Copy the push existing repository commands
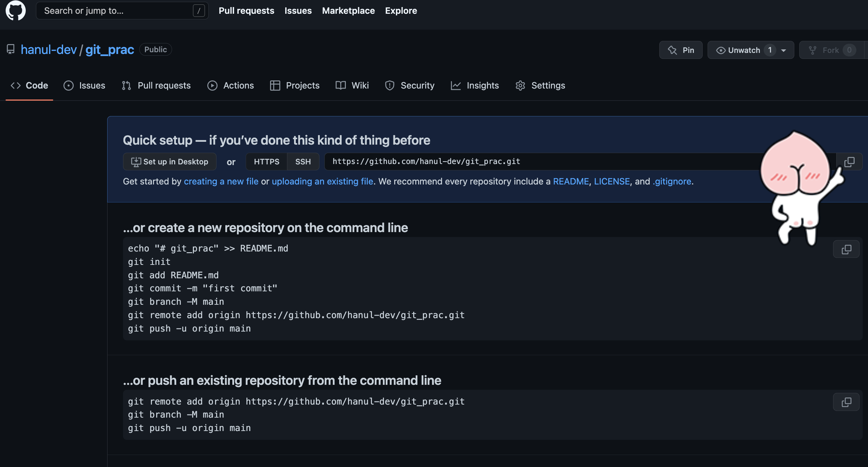The image size is (868, 467). 846,402
